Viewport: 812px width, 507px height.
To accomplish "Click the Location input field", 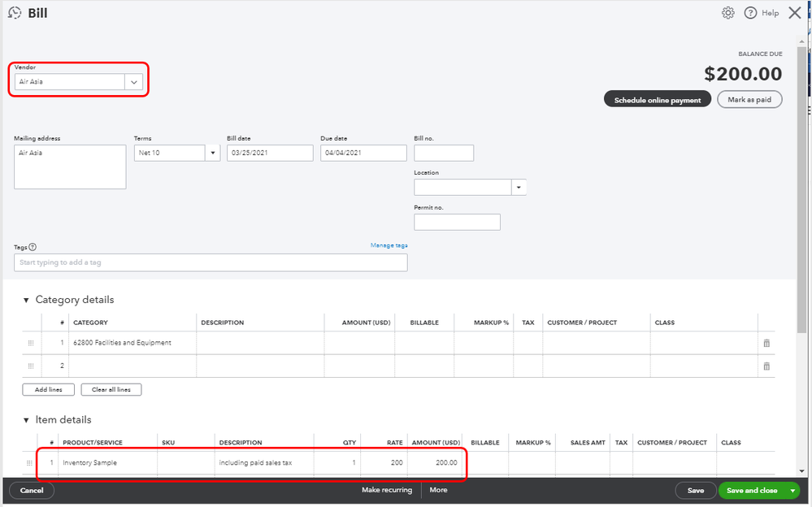I will (x=462, y=187).
